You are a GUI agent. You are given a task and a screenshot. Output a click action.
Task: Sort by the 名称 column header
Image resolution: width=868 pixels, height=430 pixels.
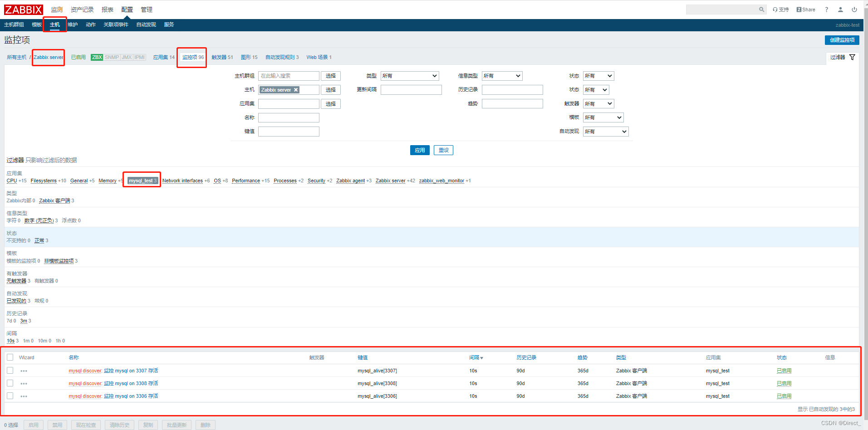[x=74, y=357]
